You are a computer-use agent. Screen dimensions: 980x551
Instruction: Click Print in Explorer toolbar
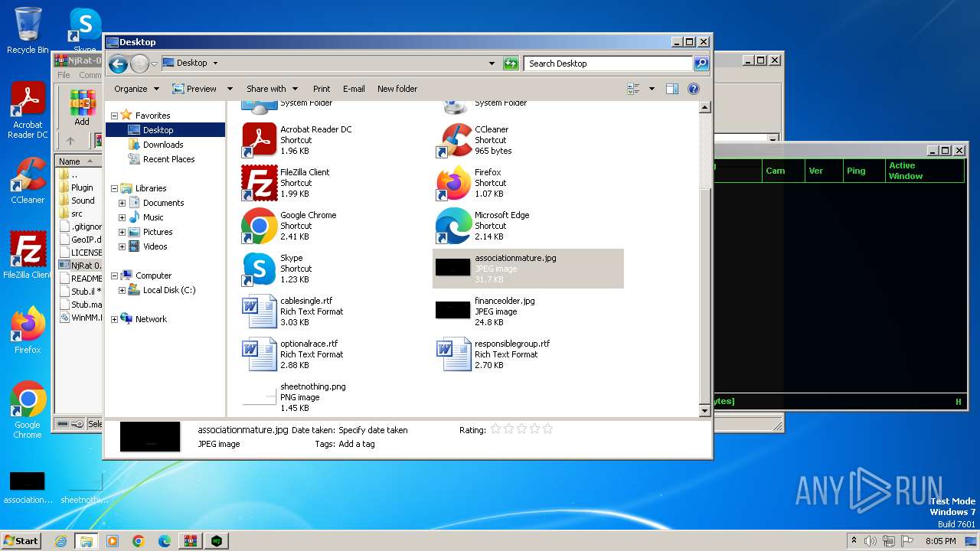pyautogui.click(x=322, y=89)
